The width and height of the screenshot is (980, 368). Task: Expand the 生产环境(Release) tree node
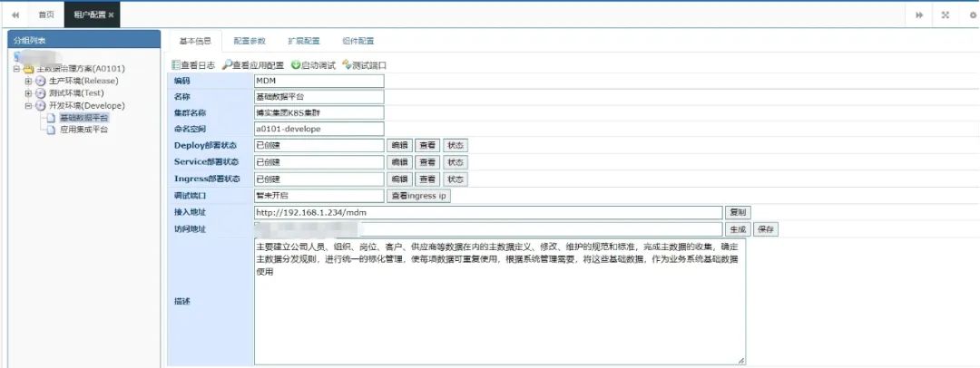click(x=28, y=81)
